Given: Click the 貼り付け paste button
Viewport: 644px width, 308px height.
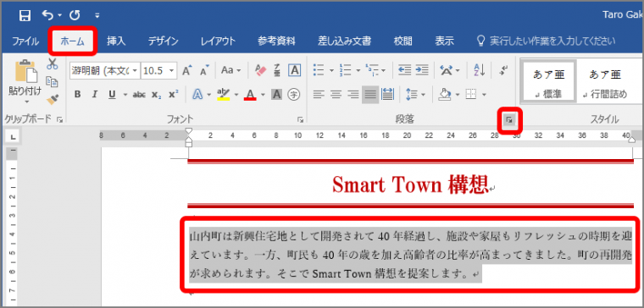Looking at the screenshot, I should point(25,78).
